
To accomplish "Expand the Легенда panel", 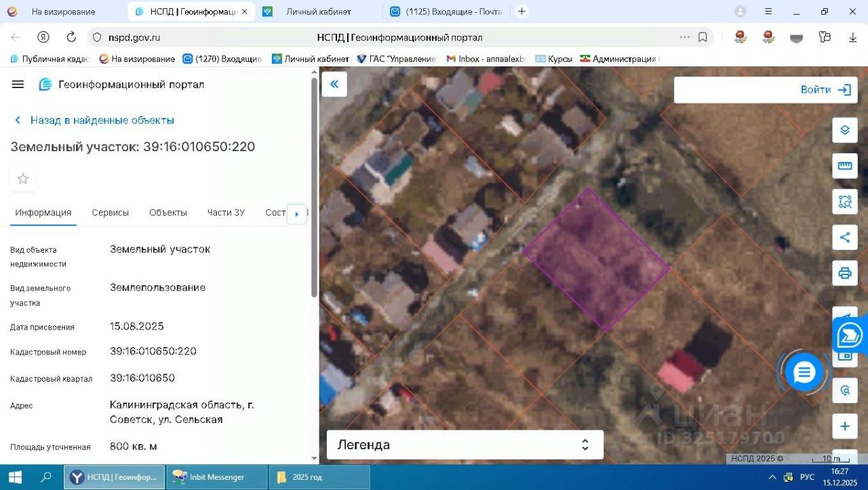I will click(x=465, y=445).
